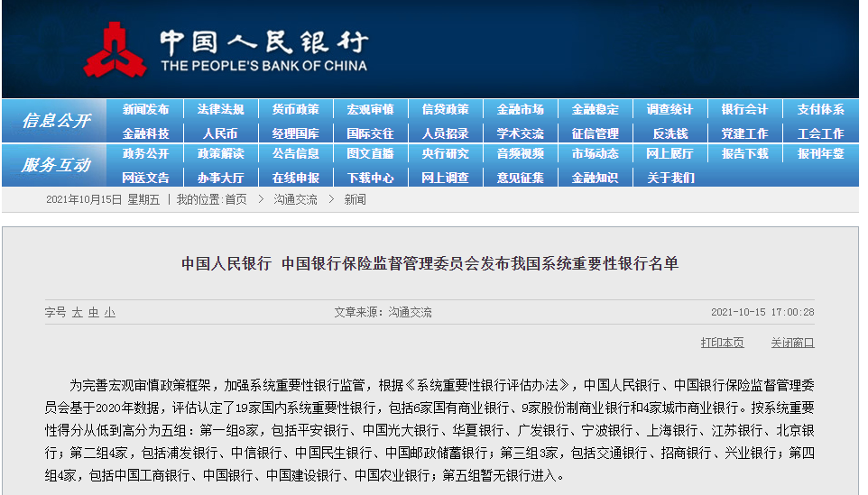Click the People's Bank of China red logo
868x495 pixels.
point(115,50)
